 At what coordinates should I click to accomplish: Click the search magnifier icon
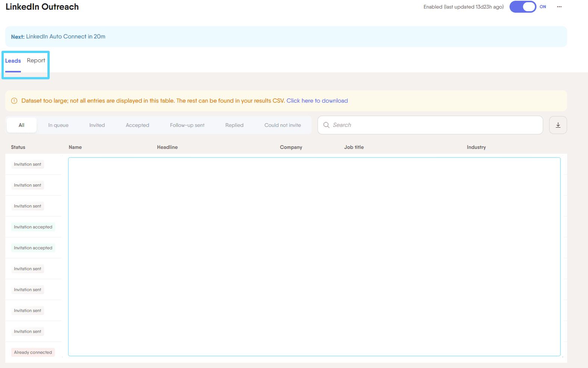(x=326, y=125)
